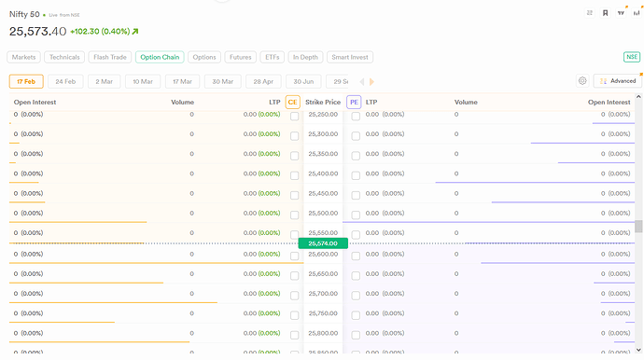Tick the CE checkbox for strike 25,650.00

(x=295, y=275)
